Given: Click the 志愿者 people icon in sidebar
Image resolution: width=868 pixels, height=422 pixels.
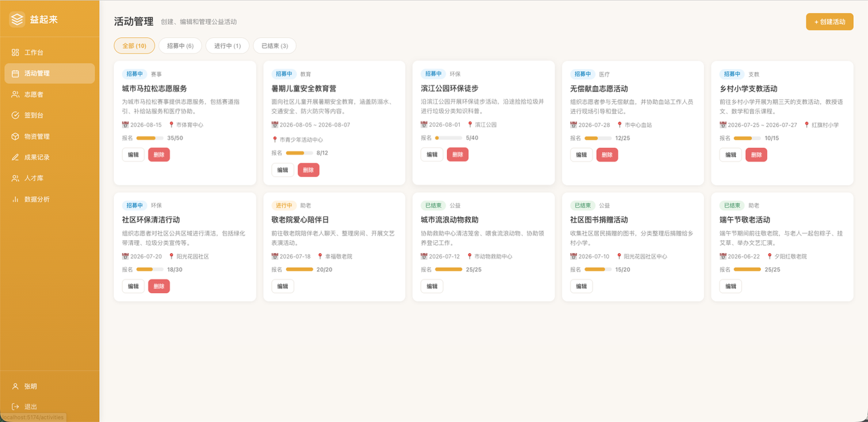Looking at the screenshot, I should (x=16, y=94).
